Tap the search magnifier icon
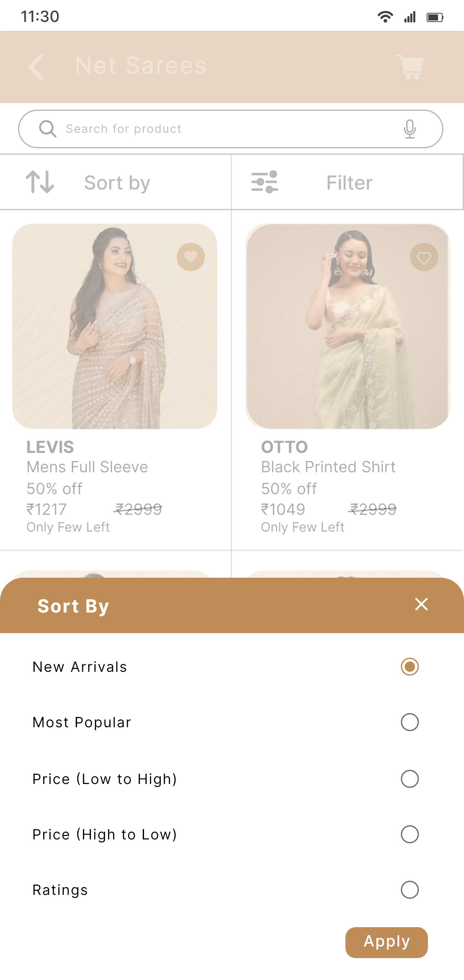 tap(48, 129)
